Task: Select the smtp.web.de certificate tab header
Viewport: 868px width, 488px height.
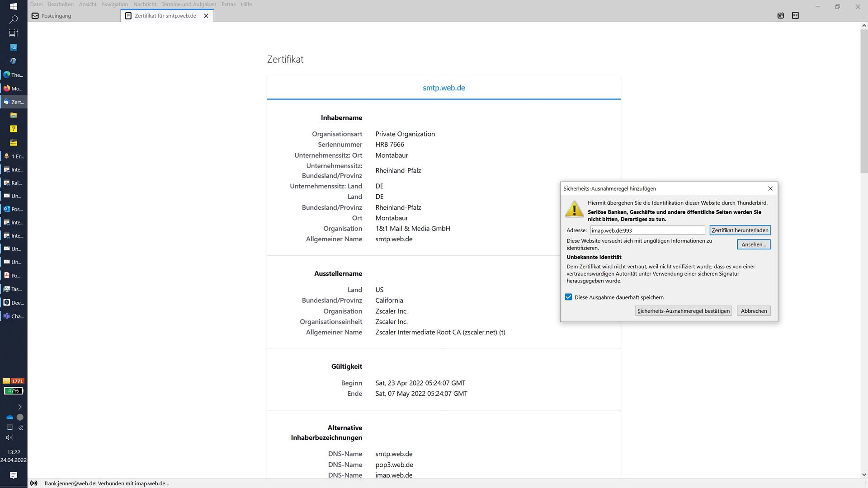Action: 443,88
